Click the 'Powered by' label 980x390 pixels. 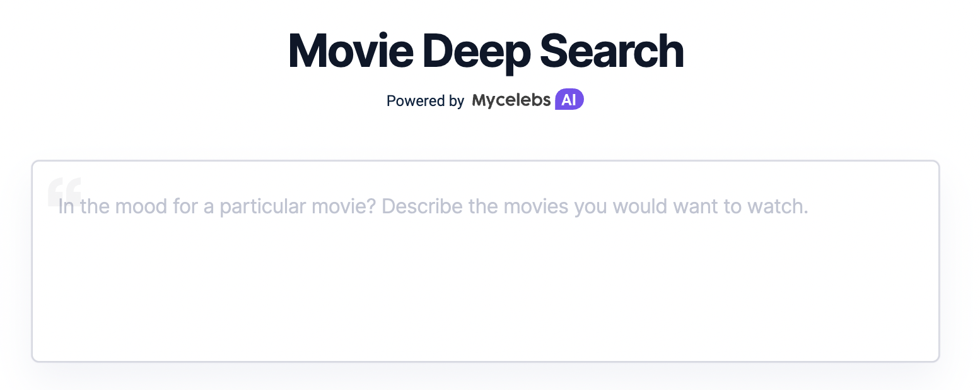tap(424, 100)
